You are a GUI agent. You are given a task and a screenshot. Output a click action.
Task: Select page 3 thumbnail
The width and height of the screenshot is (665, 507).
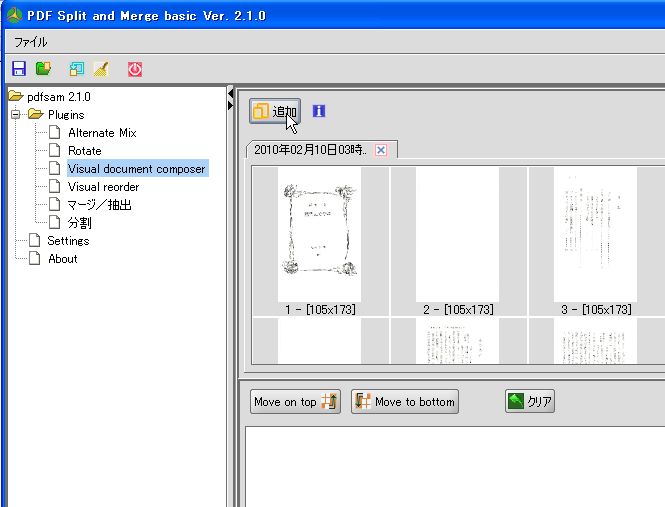tap(595, 234)
